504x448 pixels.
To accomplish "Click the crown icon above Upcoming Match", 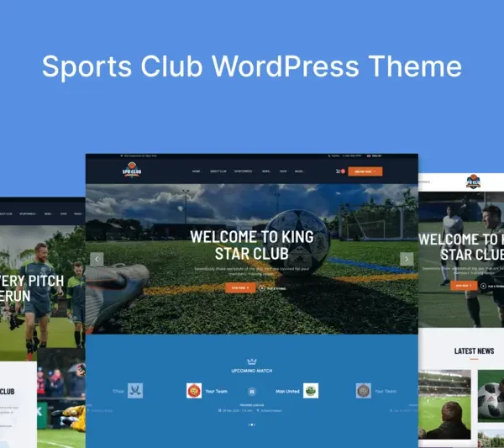I will coord(252,361).
